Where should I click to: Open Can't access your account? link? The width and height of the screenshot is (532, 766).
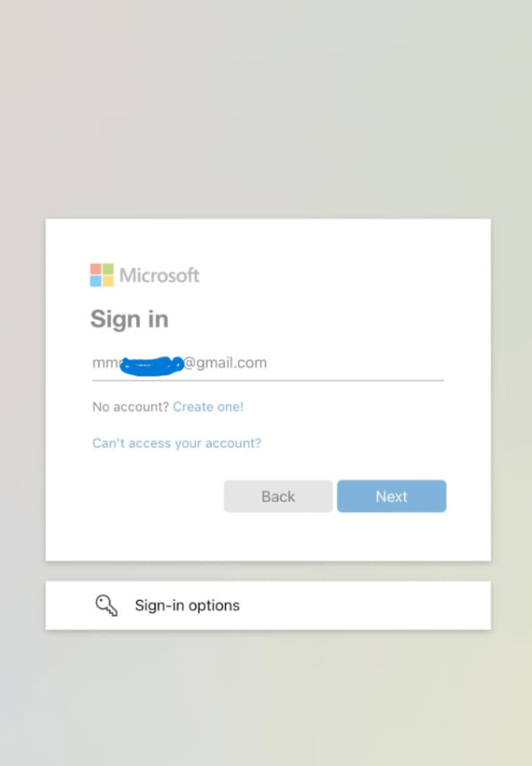(x=176, y=443)
